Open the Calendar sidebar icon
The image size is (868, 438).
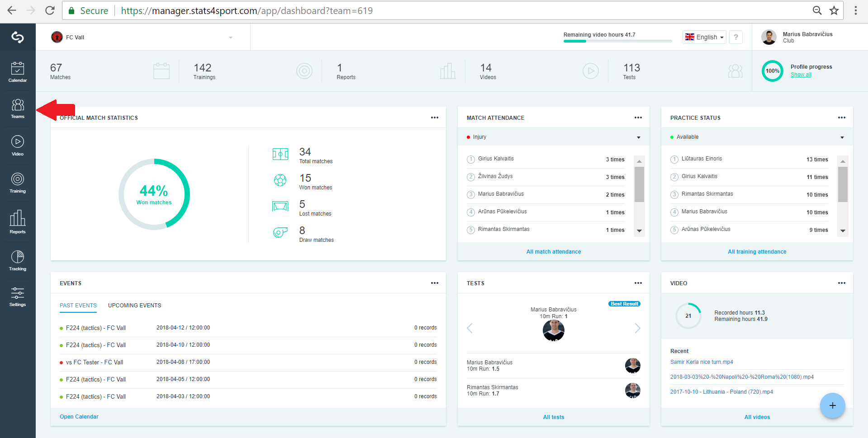click(18, 72)
